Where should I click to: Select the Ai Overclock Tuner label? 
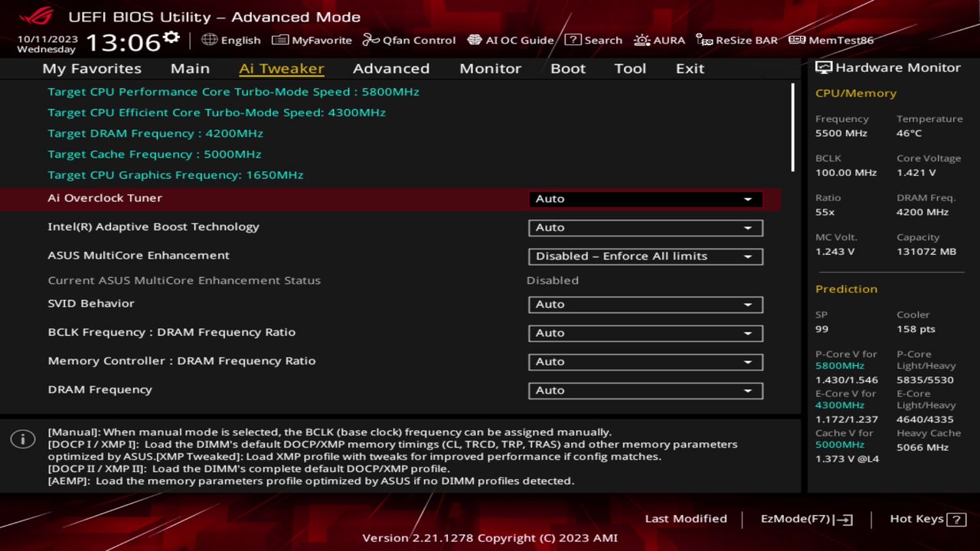pos(105,198)
